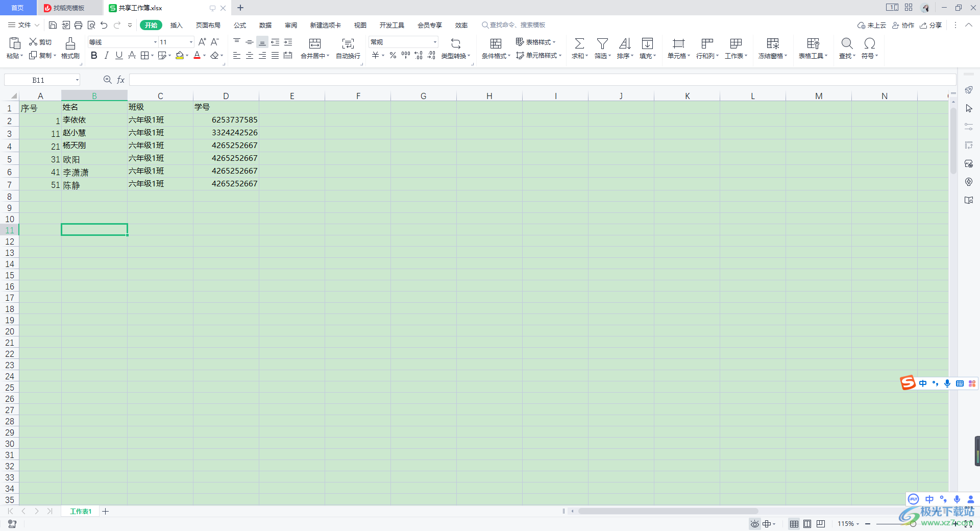The width and height of the screenshot is (980, 531).
Task: Click the Collaborate button
Action: 903,25
